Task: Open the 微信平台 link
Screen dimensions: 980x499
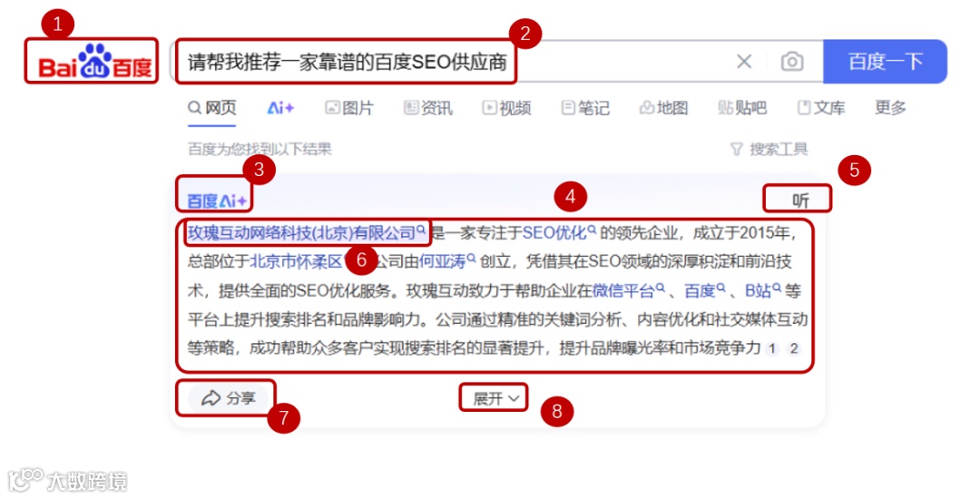Action: point(628,290)
